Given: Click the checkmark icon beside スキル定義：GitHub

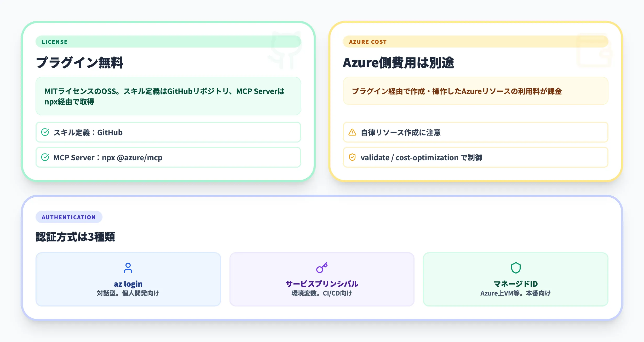Looking at the screenshot, I should coord(45,132).
